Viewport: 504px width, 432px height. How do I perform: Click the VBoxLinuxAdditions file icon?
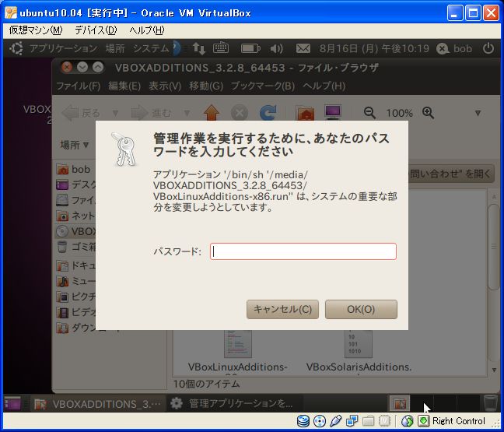pos(238,343)
